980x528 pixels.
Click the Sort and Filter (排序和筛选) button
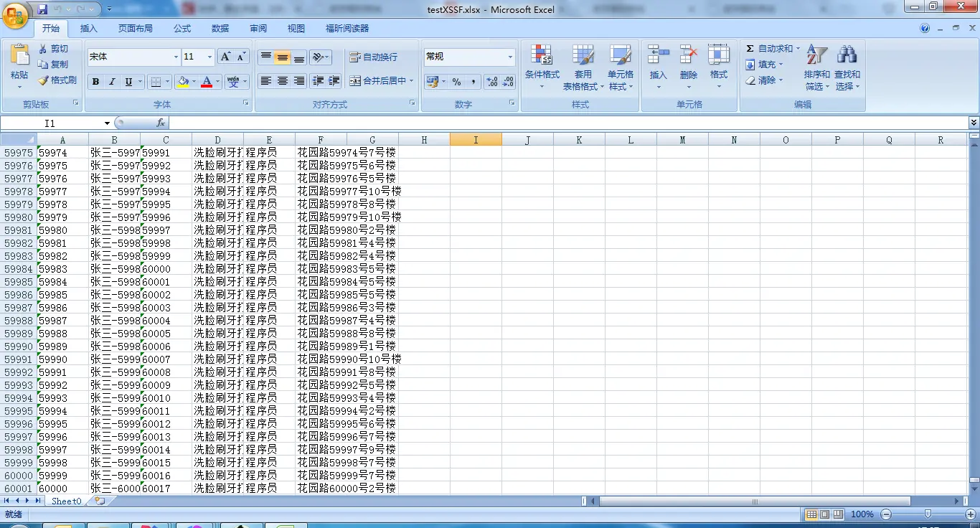(x=816, y=67)
